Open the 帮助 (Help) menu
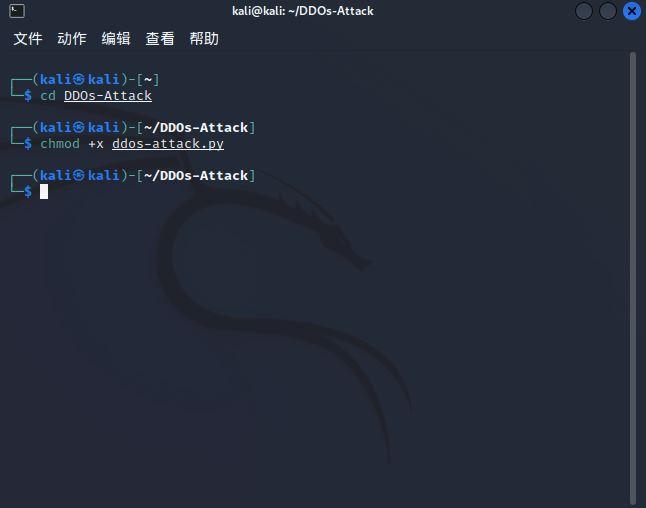Image resolution: width=646 pixels, height=508 pixels. (204, 39)
